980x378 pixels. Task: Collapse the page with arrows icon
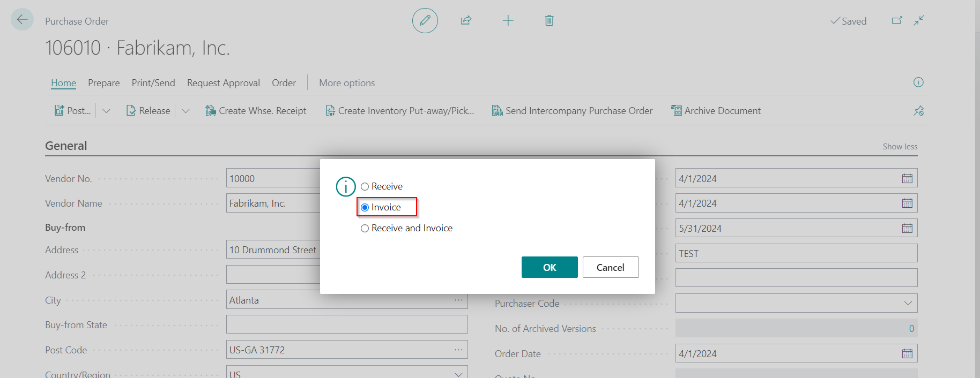919,20
